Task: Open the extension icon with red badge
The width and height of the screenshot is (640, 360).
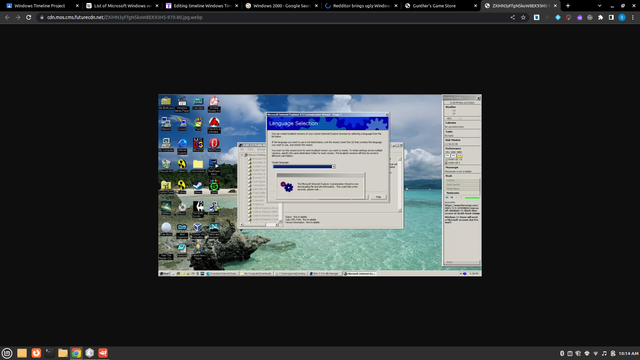Action: (x=569, y=18)
